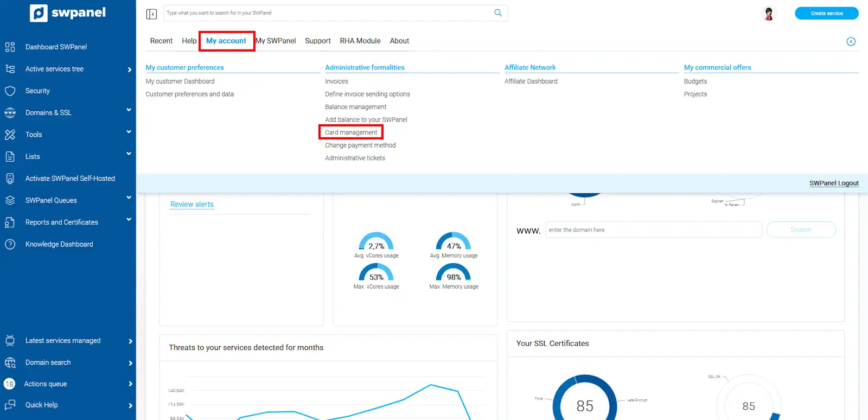The height and width of the screenshot is (420, 868).
Task: Open Balance management
Action: pos(355,107)
